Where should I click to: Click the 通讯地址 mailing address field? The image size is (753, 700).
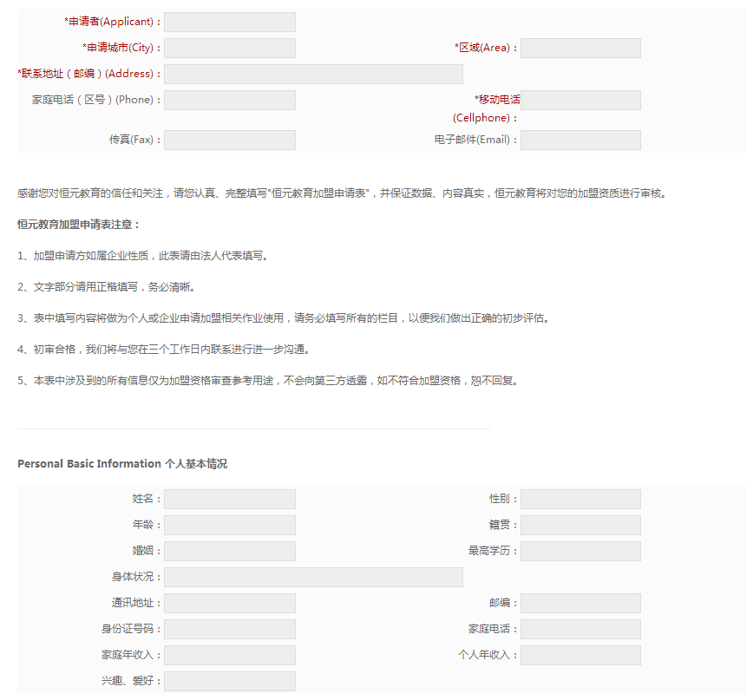tap(229, 603)
